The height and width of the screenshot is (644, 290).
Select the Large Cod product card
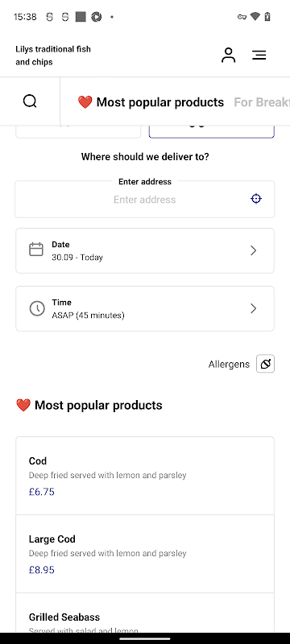(x=145, y=554)
